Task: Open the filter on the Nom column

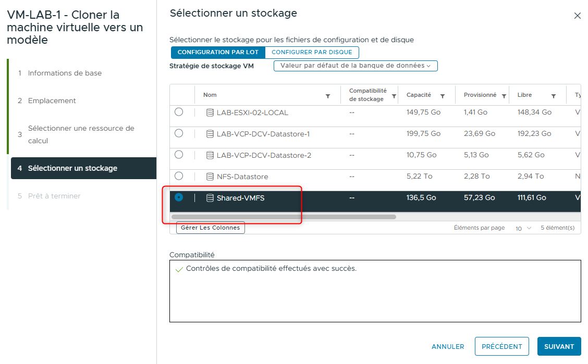Action: pyautogui.click(x=328, y=95)
